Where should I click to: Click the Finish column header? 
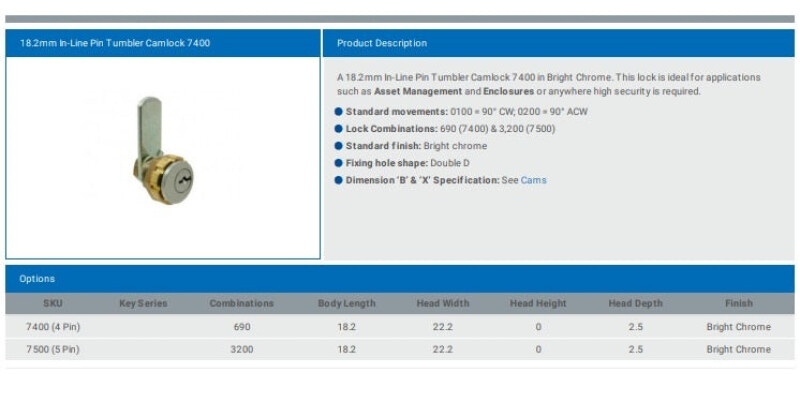[x=738, y=303]
